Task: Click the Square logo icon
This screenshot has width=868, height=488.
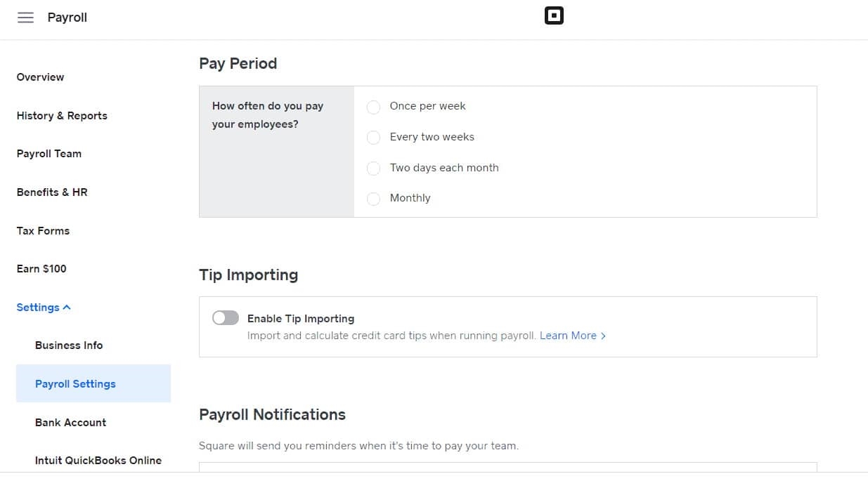Action: coord(554,16)
